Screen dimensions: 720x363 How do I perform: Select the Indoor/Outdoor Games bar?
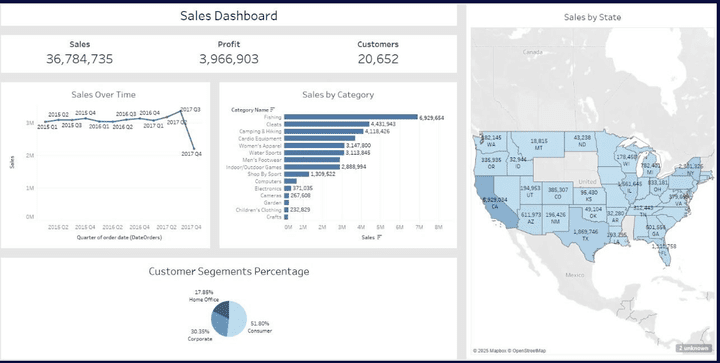pos(312,167)
